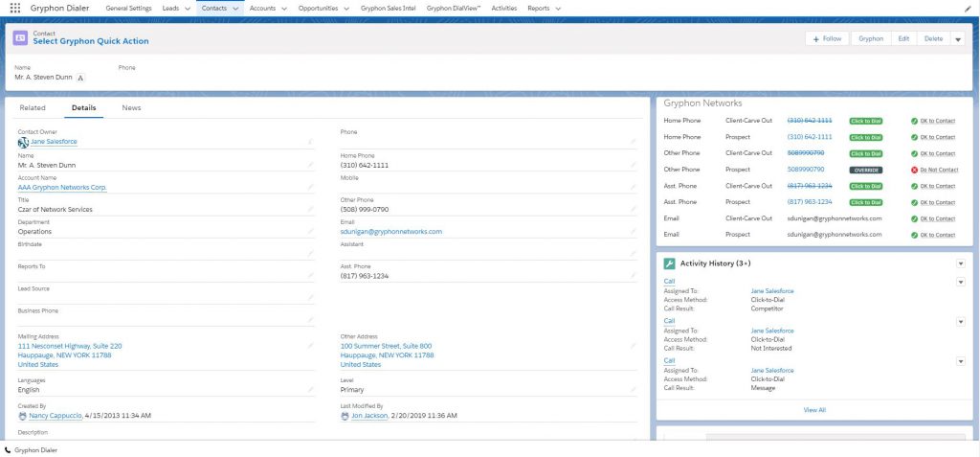Open the Gryphon Sales Intel tab
Image resolution: width=980 pixels, height=457 pixels.
(389, 8)
